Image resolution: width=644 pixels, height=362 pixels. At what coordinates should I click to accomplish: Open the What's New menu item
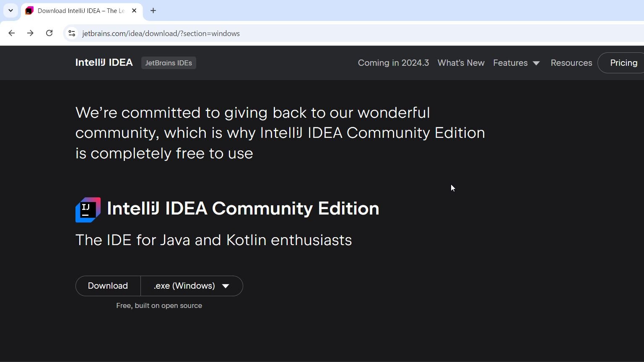(x=461, y=63)
